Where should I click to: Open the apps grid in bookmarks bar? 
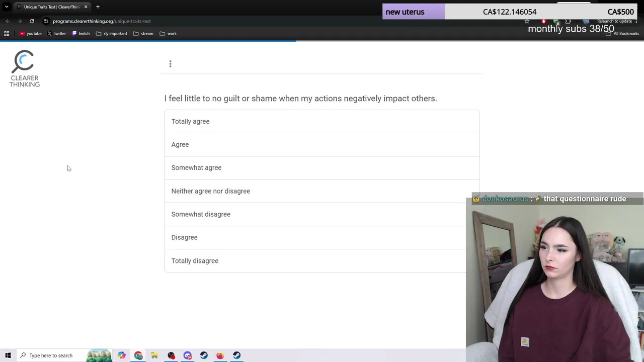pos(7,34)
